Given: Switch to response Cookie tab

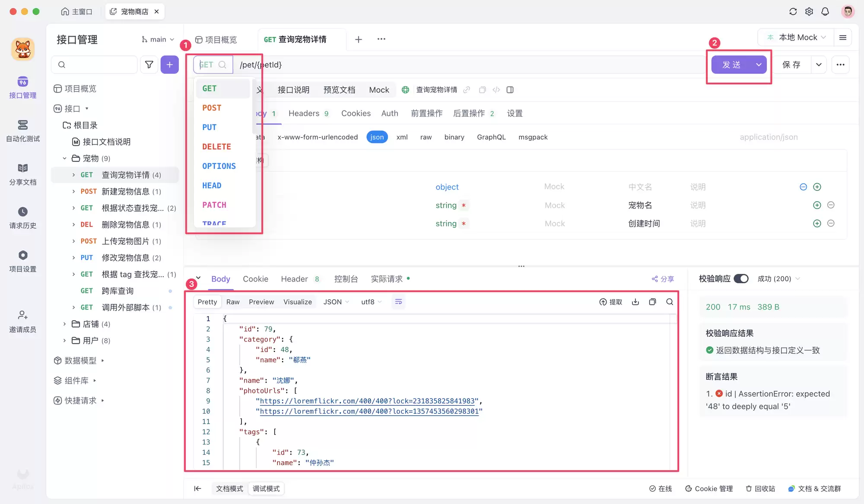Looking at the screenshot, I should click(x=255, y=279).
